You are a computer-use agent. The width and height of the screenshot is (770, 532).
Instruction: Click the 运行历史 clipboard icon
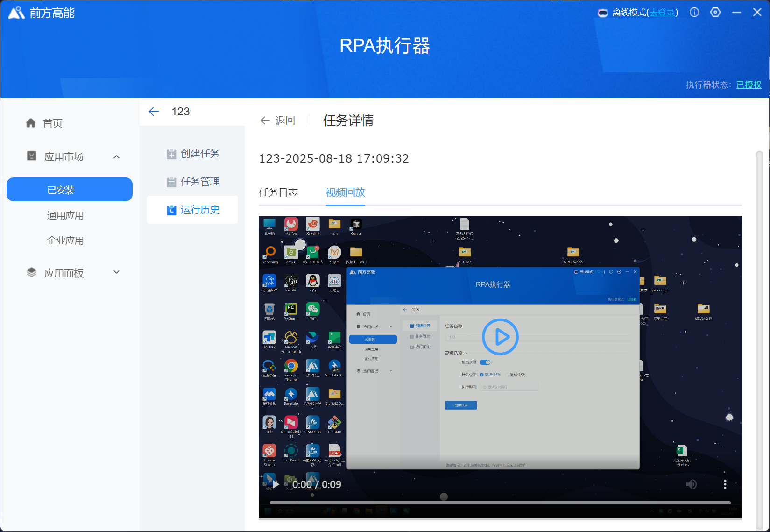(171, 210)
